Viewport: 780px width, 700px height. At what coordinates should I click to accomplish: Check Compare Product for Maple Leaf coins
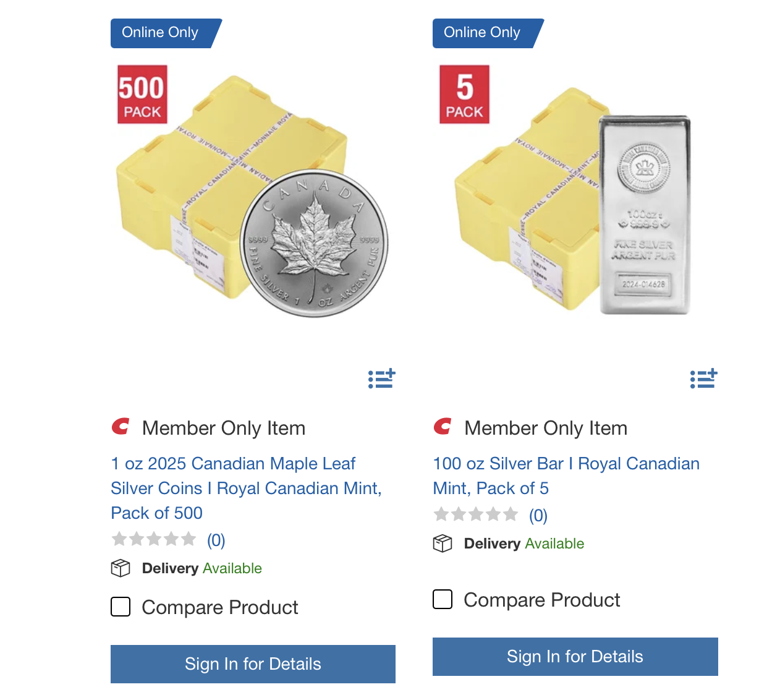121,607
